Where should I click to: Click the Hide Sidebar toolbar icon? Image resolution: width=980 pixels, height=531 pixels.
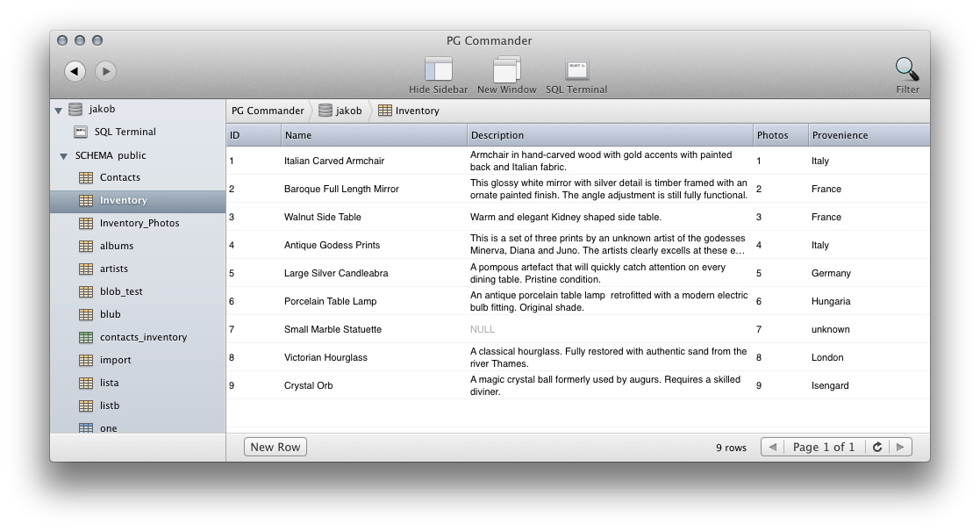438,70
